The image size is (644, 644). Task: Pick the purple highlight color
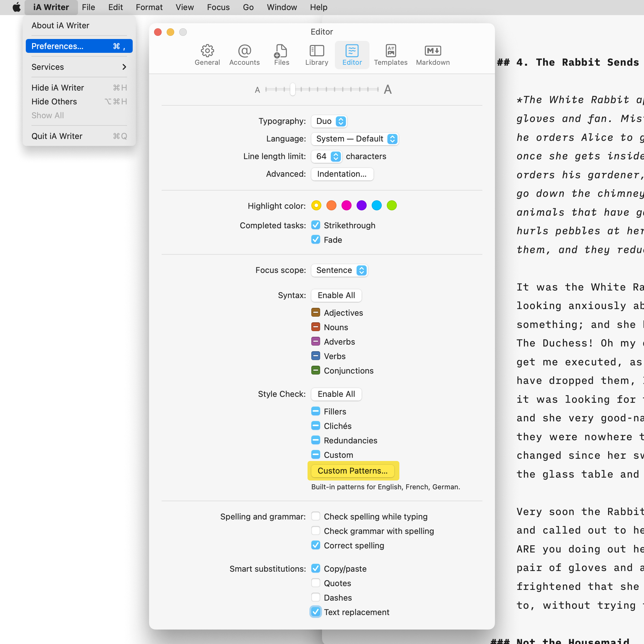(x=361, y=206)
